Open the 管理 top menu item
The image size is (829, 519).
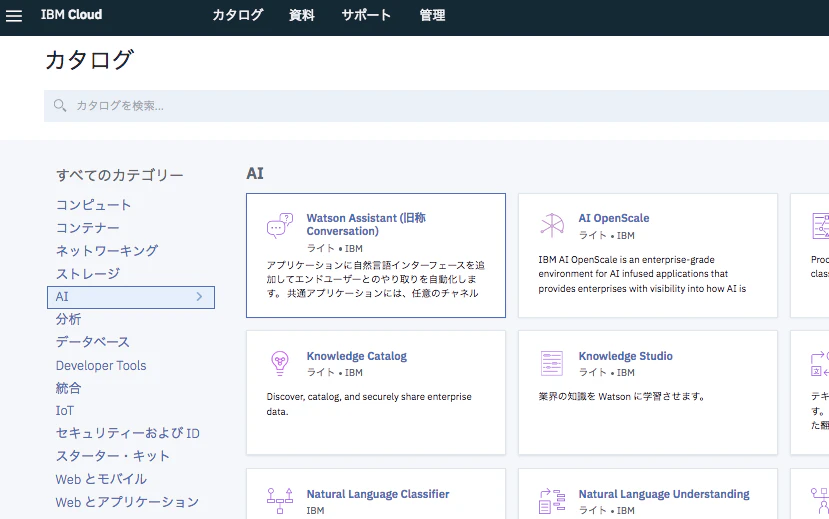click(432, 15)
